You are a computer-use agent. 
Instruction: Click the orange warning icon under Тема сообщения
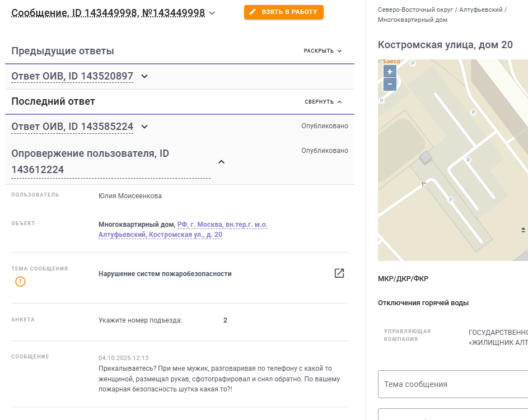coord(20,282)
